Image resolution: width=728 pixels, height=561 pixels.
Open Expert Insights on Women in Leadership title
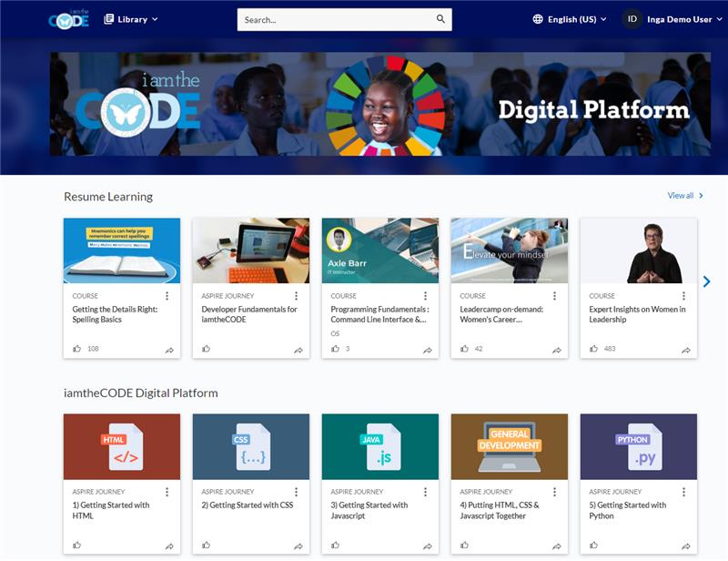click(637, 314)
